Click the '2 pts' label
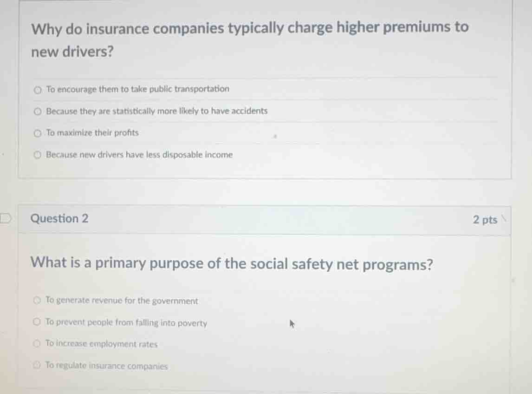Screen dimensions: 532x394 click(486, 219)
